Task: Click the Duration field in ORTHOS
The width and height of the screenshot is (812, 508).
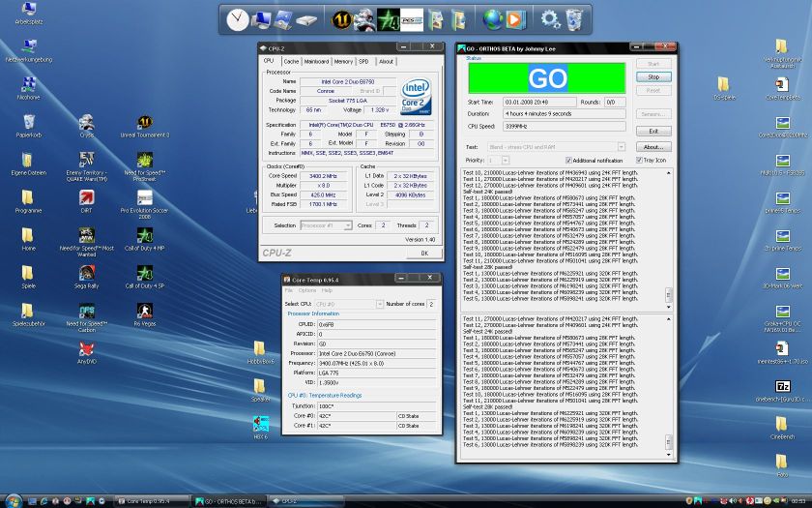Action: tap(564, 113)
